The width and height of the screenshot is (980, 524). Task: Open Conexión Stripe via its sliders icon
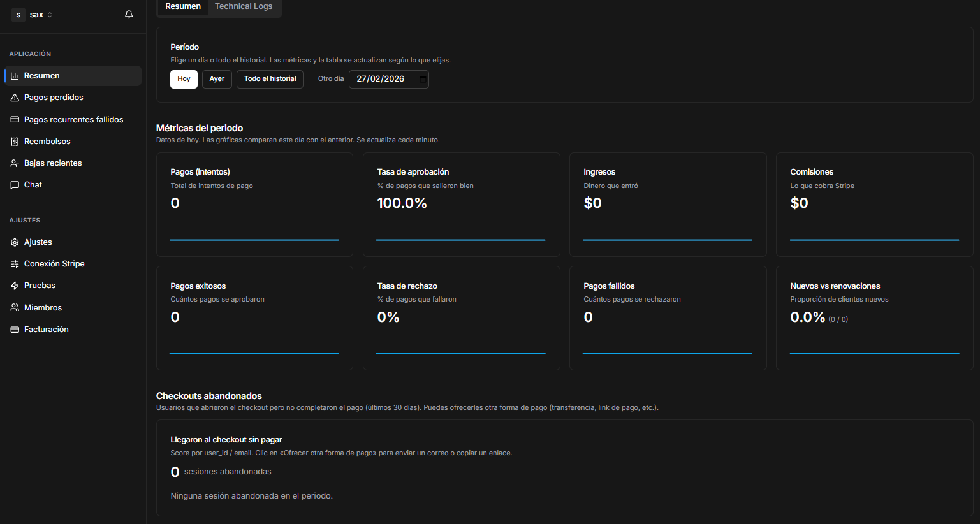click(13, 263)
